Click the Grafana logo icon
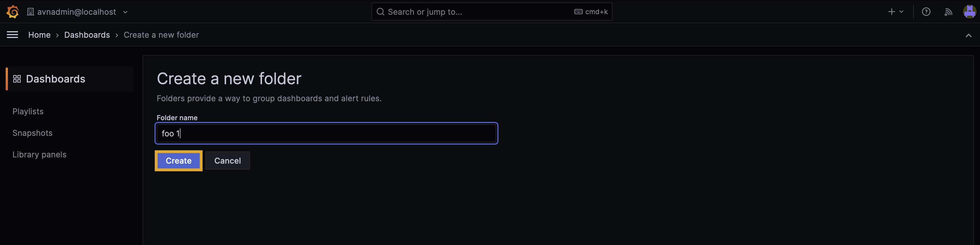This screenshot has height=245, width=980. click(x=12, y=12)
